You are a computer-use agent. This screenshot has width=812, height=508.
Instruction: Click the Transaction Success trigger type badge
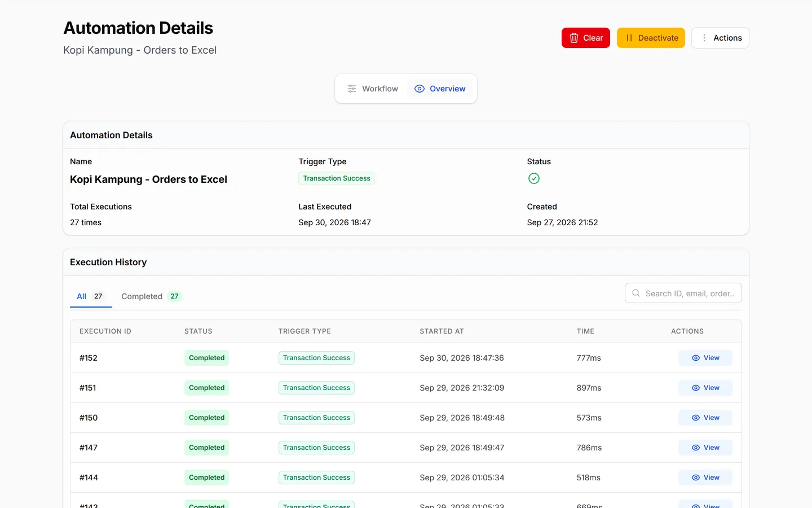(337, 178)
